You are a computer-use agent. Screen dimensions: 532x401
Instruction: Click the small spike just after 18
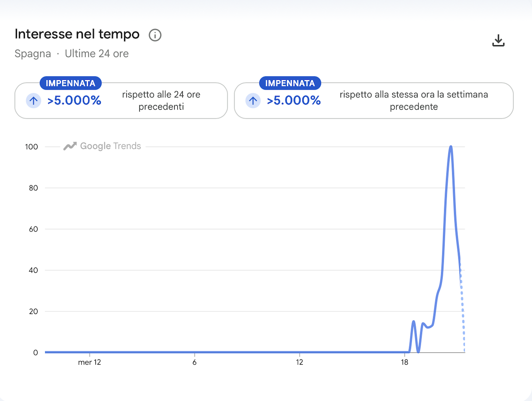(414, 322)
